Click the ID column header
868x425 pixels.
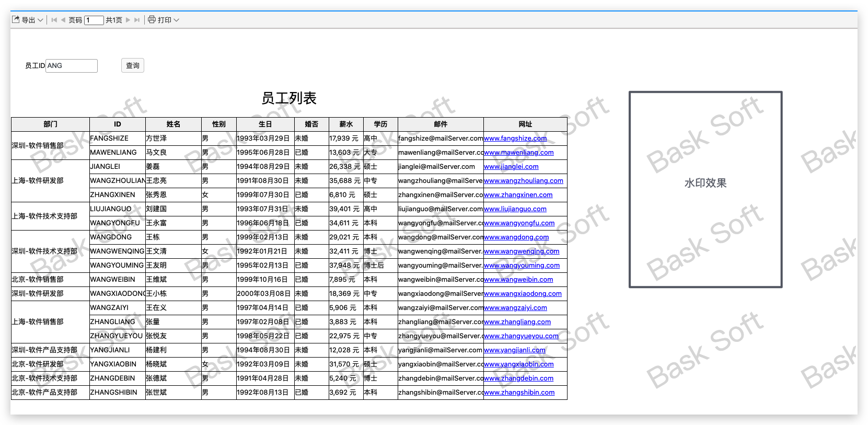118,124
